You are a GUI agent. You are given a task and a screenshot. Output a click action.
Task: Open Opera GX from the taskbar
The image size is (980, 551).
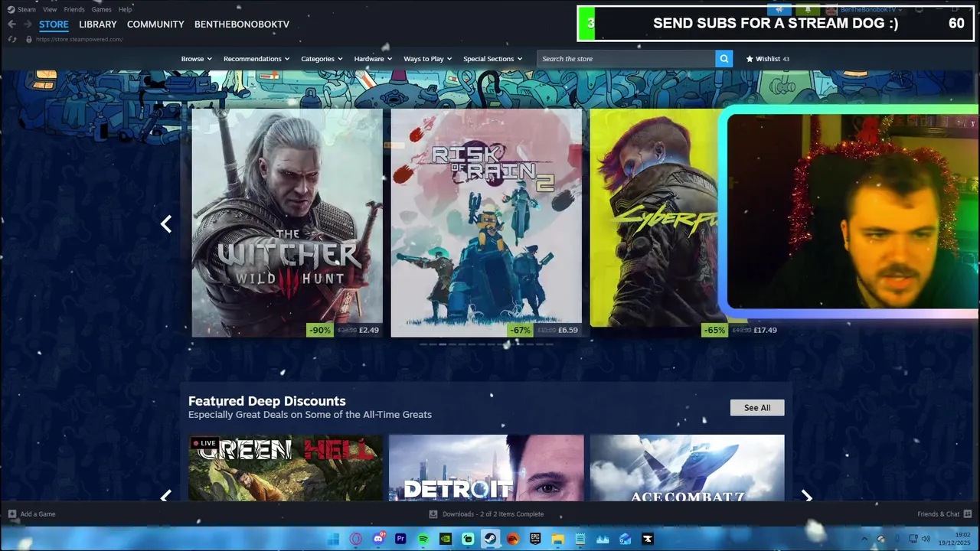pos(355,539)
